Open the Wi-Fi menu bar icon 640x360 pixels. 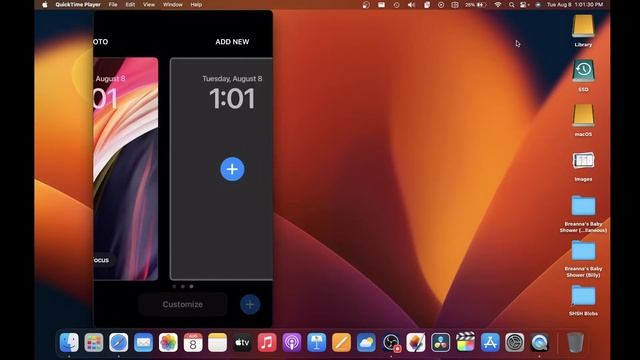(498, 4)
